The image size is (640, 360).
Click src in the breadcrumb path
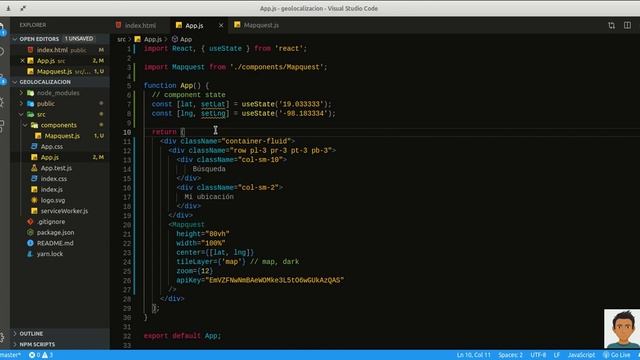point(121,39)
